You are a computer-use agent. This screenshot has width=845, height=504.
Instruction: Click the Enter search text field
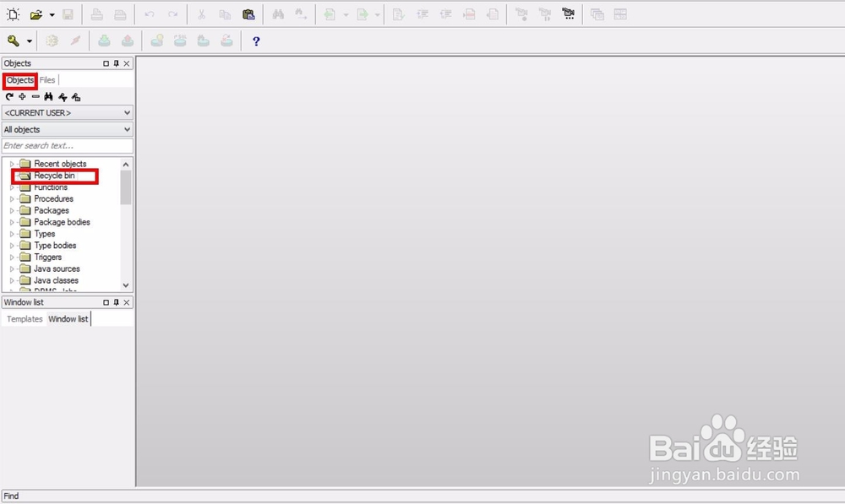(x=68, y=145)
